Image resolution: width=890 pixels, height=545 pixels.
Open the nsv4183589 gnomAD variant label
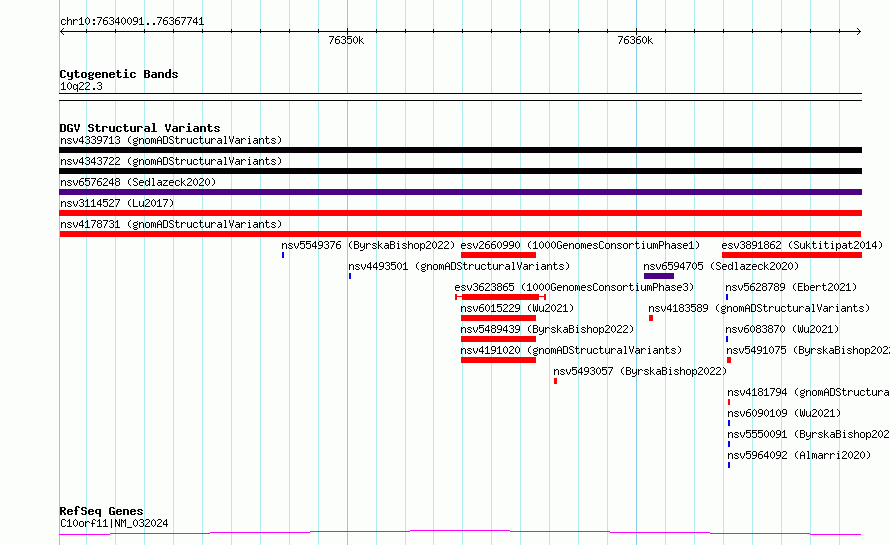tap(759, 308)
